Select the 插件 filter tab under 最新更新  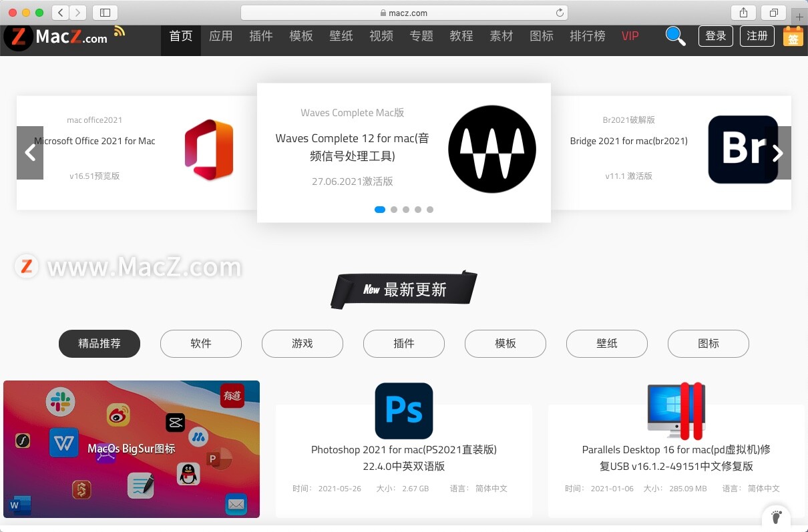click(x=404, y=344)
